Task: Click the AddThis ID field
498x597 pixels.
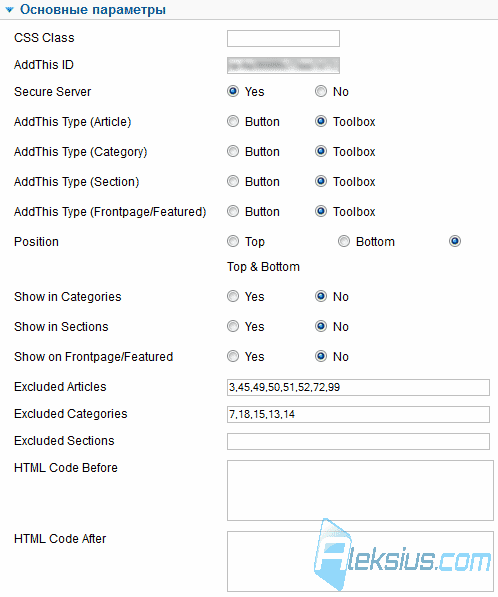Action: [x=283, y=65]
